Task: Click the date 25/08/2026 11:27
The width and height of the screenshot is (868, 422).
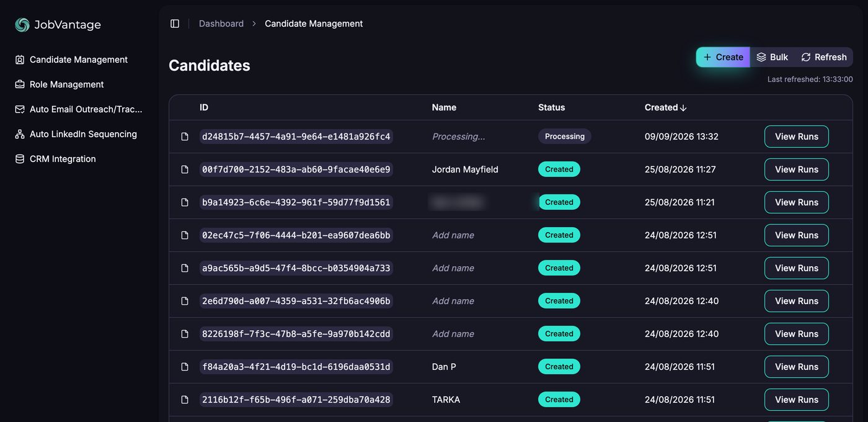Action: 680,169
